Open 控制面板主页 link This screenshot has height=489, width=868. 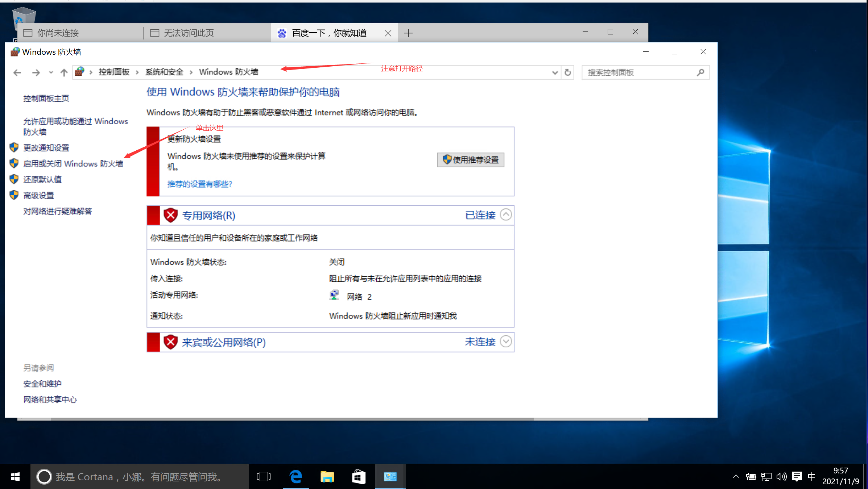coord(46,99)
